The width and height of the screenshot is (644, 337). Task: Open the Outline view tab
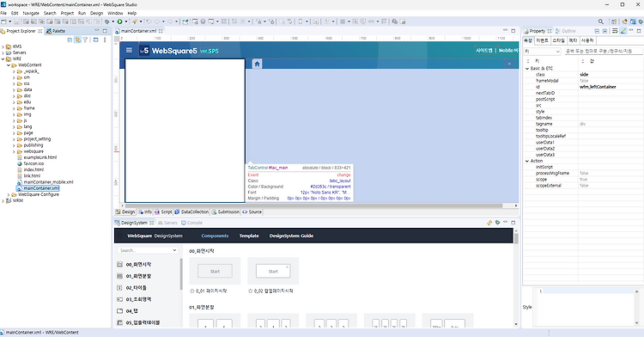point(566,31)
